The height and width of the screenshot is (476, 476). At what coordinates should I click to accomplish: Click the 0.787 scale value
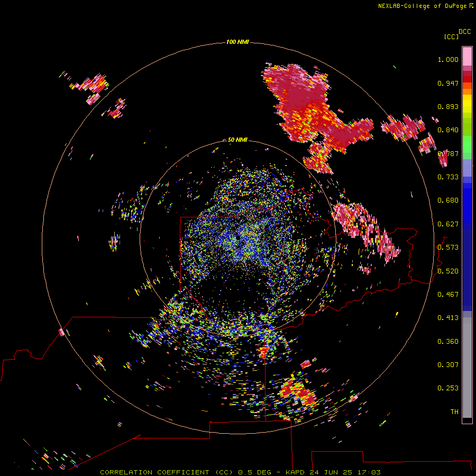[x=448, y=153]
